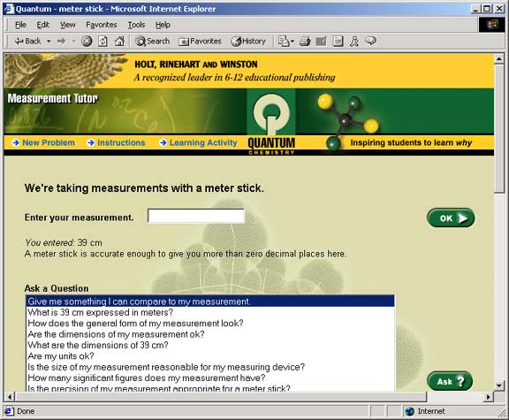Expand the Mail icon dropdown arrow

pos(292,42)
